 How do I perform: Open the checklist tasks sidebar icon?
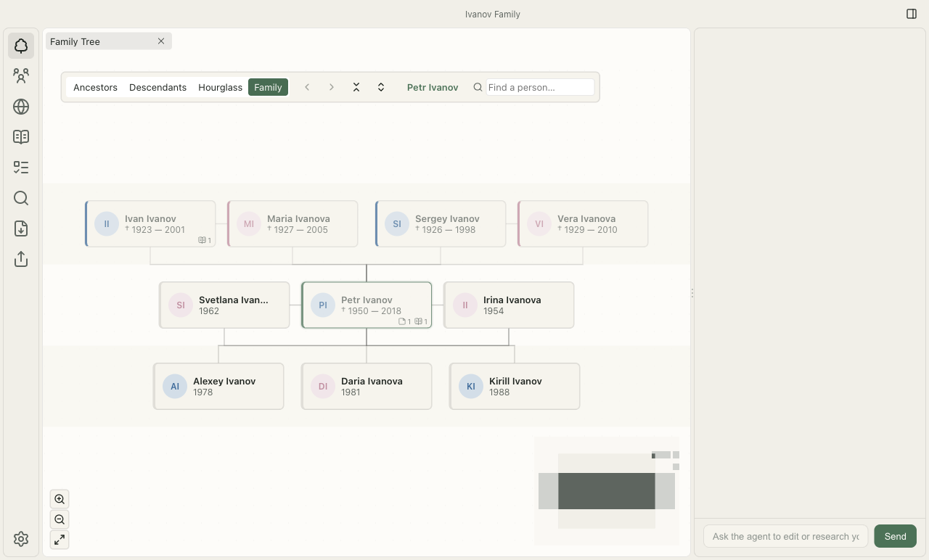[x=21, y=168]
